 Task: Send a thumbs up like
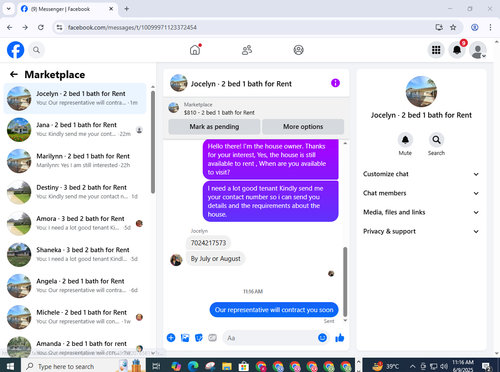tap(340, 338)
